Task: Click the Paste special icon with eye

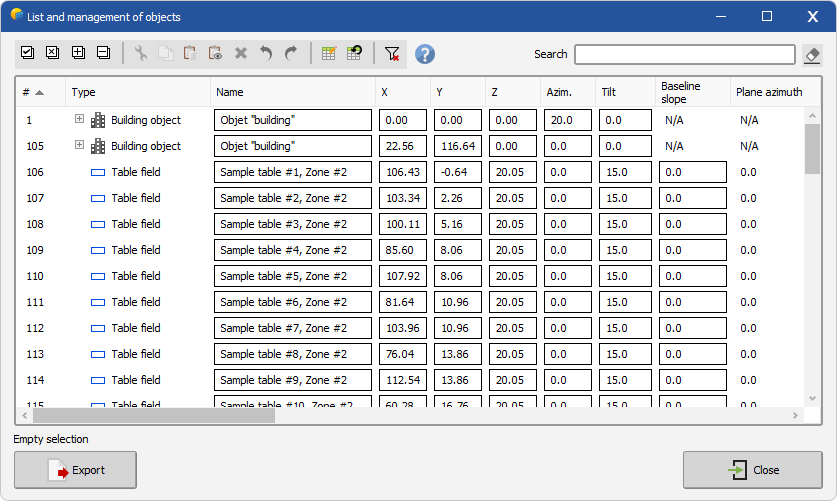Action: (215, 53)
